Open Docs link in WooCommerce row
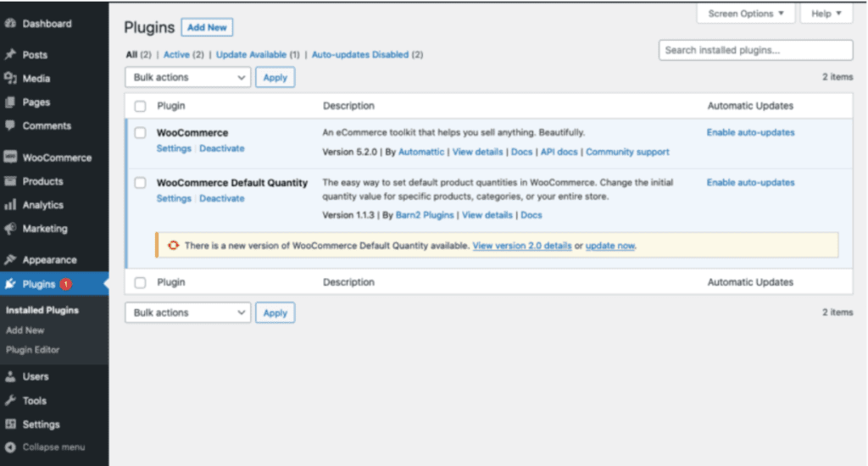Screen dimensions: 868x466 click(x=521, y=152)
